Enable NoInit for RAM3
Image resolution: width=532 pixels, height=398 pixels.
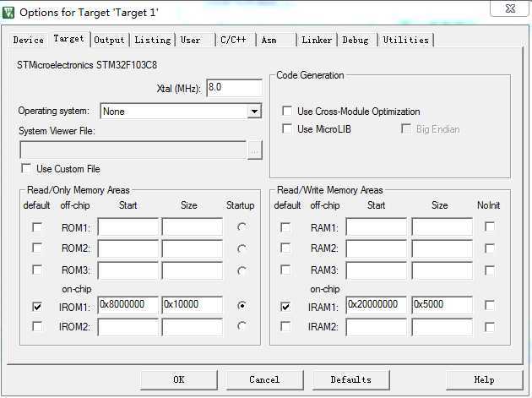pyautogui.click(x=490, y=270)
